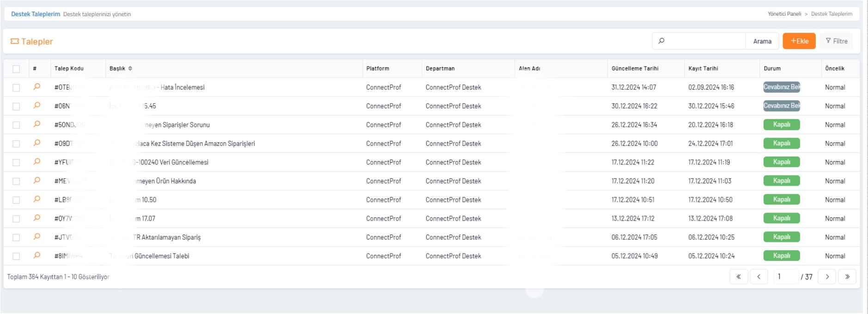Jump to first page double arrow
The height and width of the screenshot is (314, 868).
739,277
